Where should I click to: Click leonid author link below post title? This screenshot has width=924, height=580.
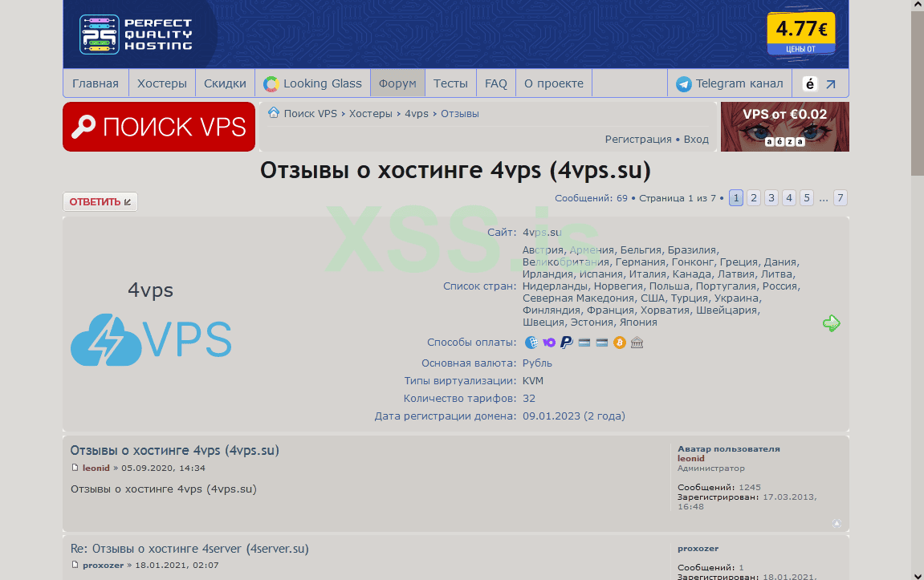click(96, 468)
